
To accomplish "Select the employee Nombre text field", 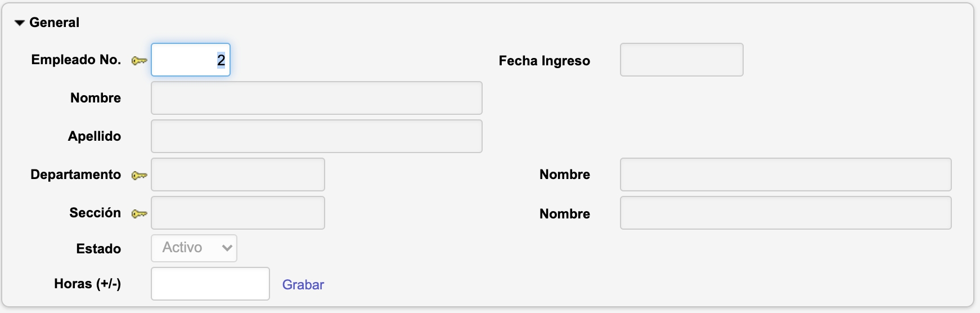I will point(316,98).
